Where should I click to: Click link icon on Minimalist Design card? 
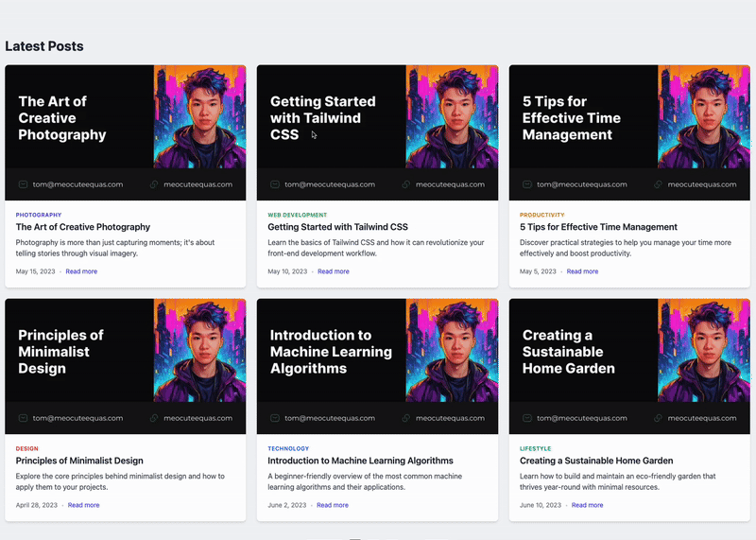[154, 418]
